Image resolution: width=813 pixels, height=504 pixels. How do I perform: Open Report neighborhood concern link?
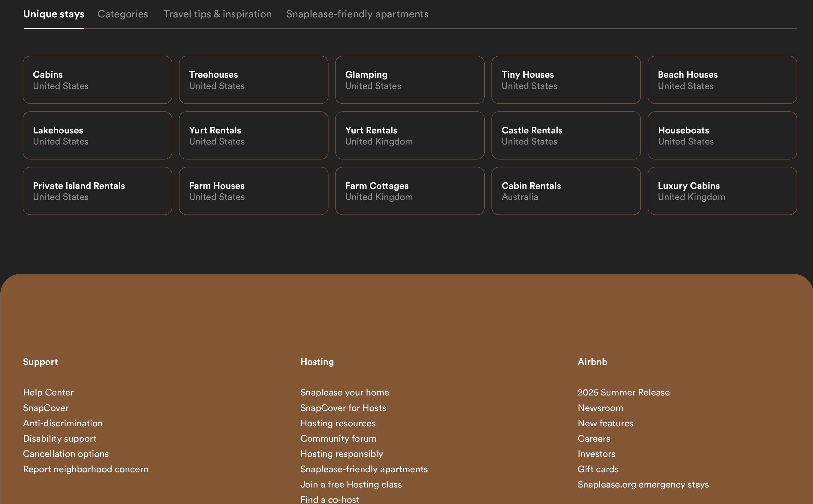click(x=86, y=469)
